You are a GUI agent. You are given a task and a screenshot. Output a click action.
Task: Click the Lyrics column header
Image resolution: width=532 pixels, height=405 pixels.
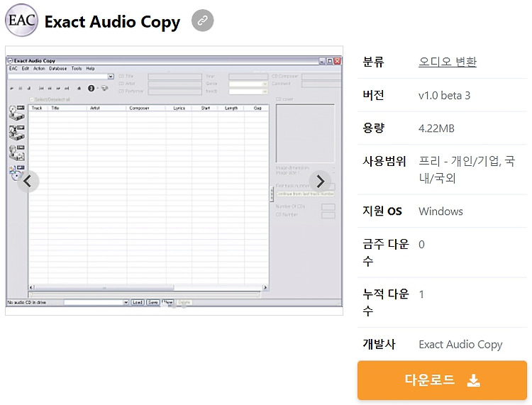pyautogui.click(x=179, y=108)
